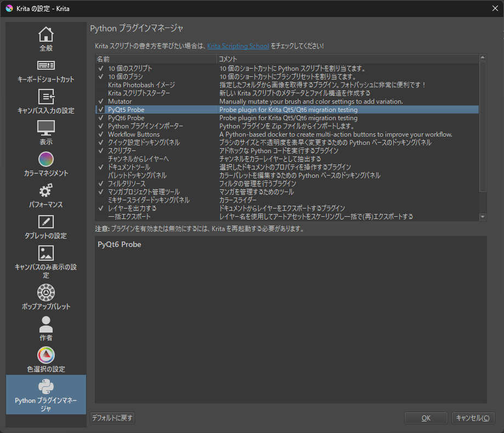Select the パレットドッキングパネル plugin row
The height and width of the screenshot is (433, 504).
click(x=287, y=175)
